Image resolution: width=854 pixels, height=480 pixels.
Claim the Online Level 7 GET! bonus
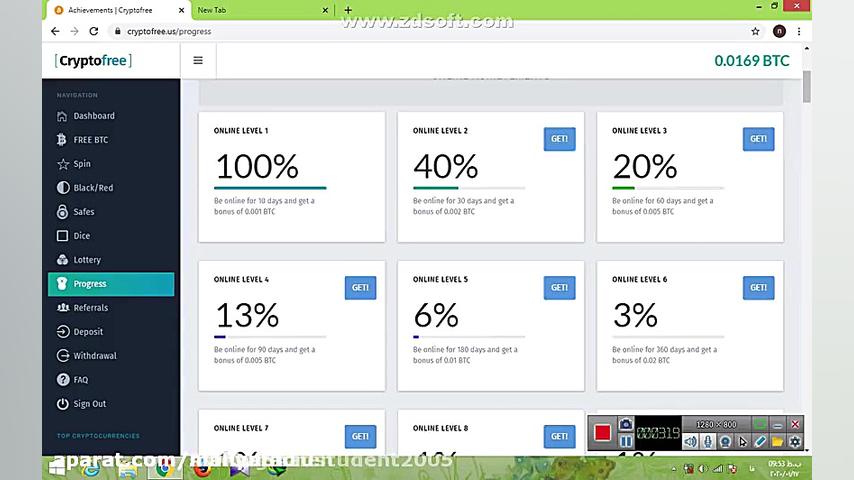360,436
